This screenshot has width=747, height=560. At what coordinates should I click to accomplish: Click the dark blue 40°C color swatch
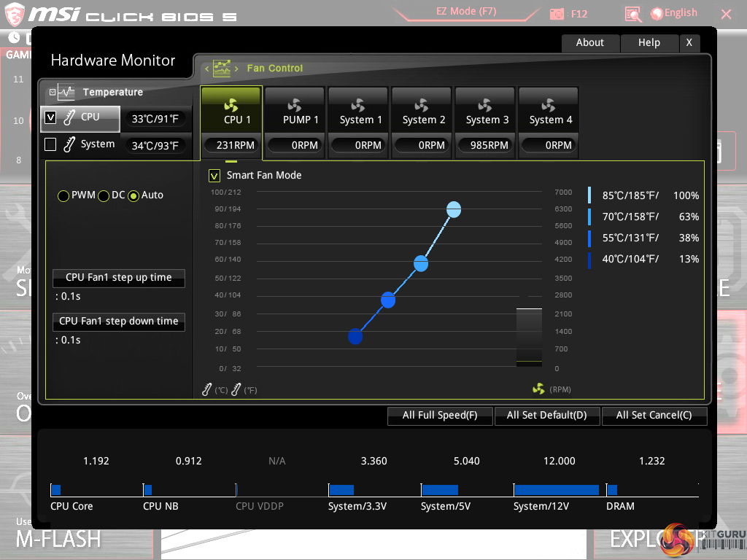pos(589,260)
